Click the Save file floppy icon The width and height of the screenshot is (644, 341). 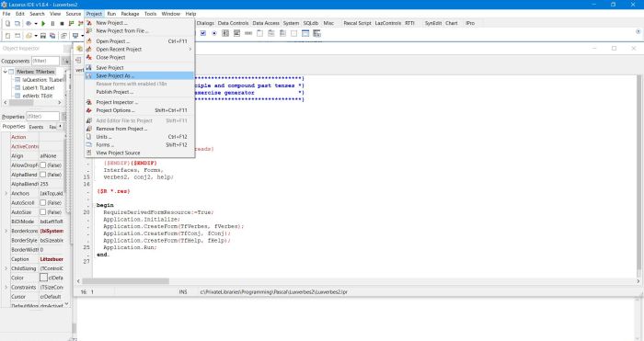(42, 36)
